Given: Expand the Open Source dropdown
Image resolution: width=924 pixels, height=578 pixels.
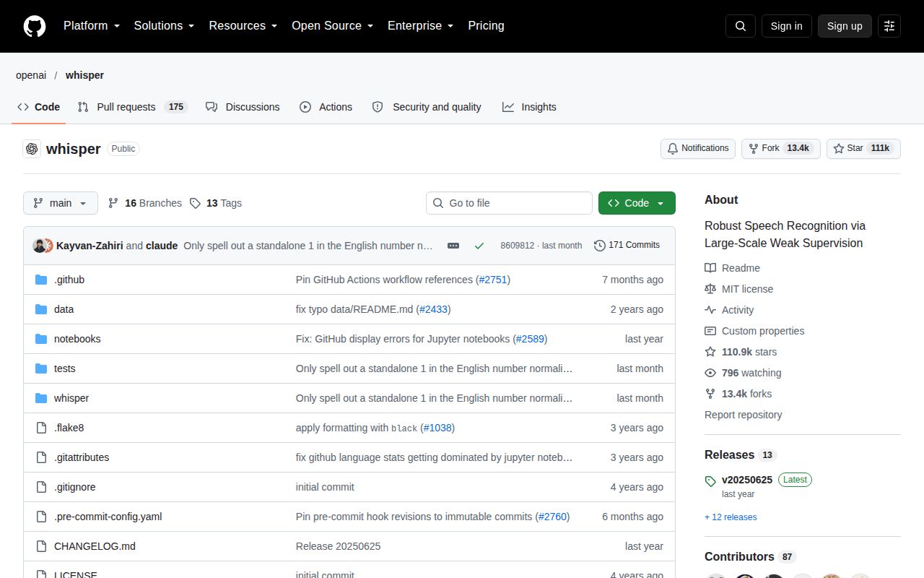Looking at the screenshot, I should [x=333, y=26].
